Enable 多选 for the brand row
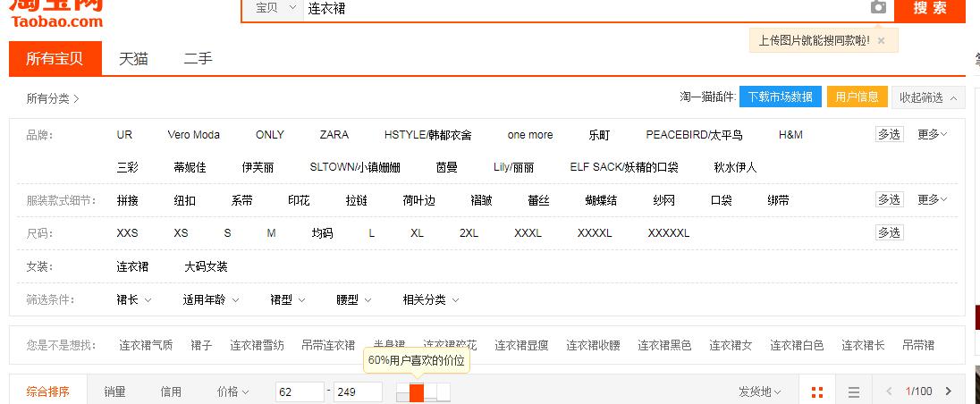The height and width of the screenshot is (404, 980). click(x=890, y=134)
